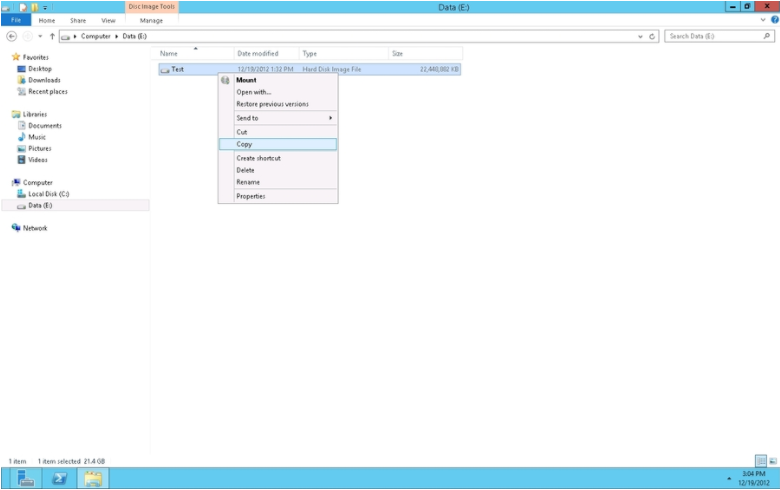Click the drive icon in address bar
The width and height of the screenshot is (780, 490).
pyautogui.click(x=65, y=37)
